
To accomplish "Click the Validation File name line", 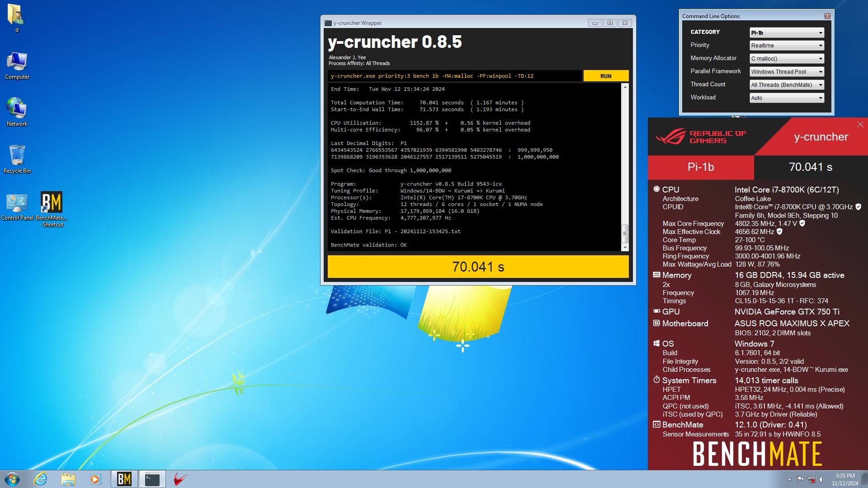I will (396, 231).
